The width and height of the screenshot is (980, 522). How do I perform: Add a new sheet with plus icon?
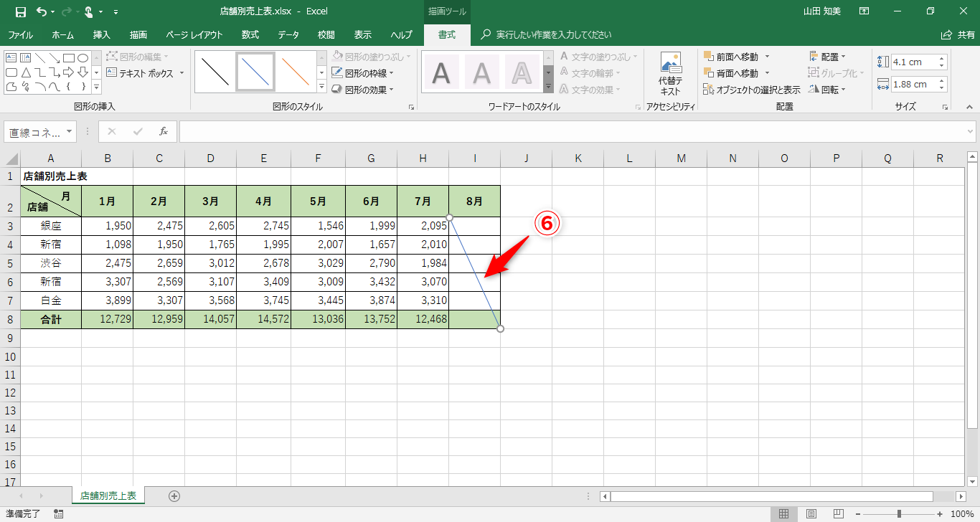174,495
